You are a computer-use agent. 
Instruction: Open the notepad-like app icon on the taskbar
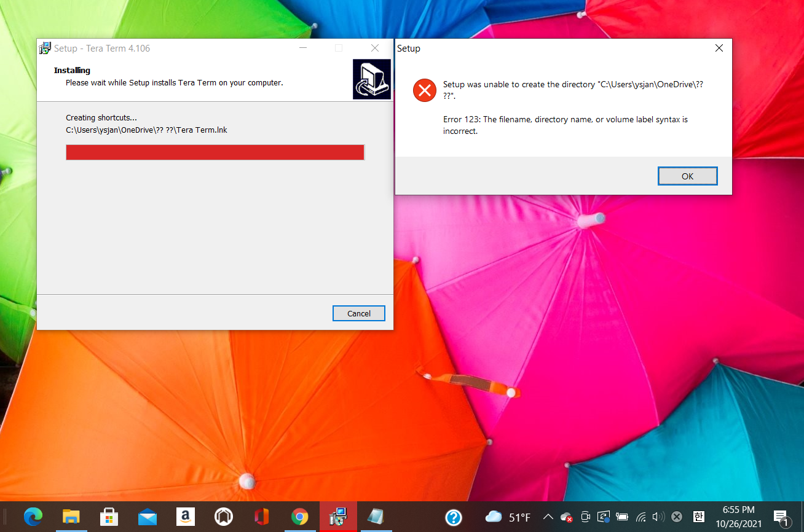coord(376,517)
